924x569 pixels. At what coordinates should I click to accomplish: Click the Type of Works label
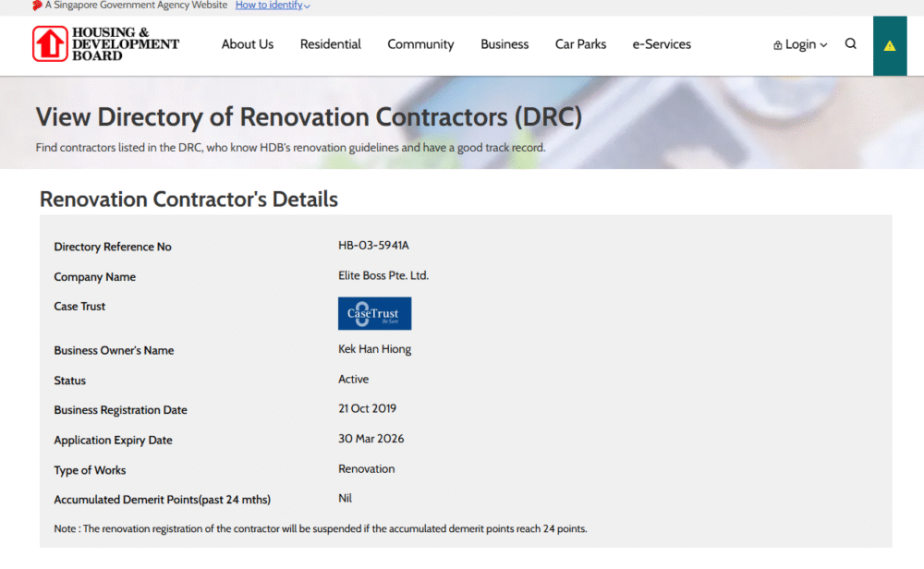click(90, 470)
